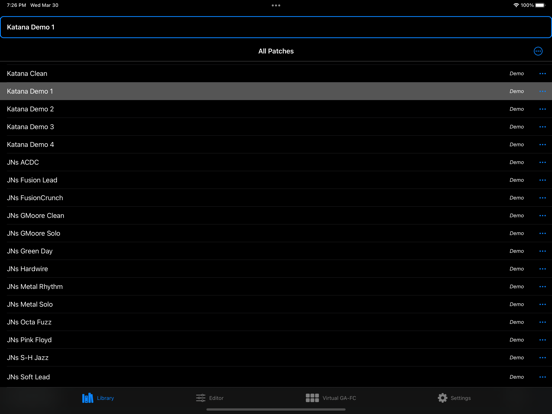Open more options for Katana Demo 2
The width and height of the screenshot is (552, 414).
tap(542, 109)
